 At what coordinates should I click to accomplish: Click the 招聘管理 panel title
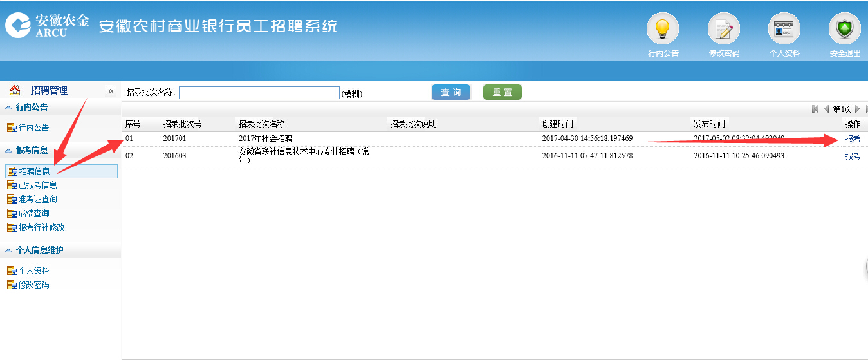49,91
